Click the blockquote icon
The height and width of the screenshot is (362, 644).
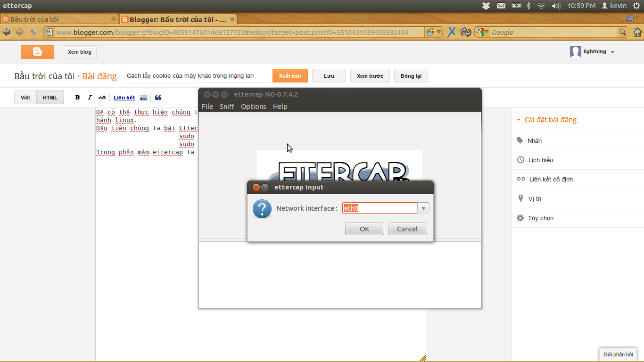[x=158, y=98]
